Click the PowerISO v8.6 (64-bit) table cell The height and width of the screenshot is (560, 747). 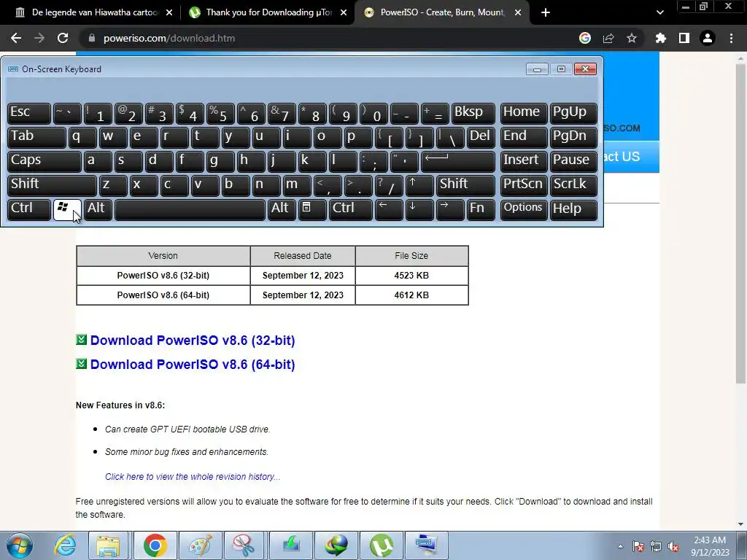pos(163,295)
